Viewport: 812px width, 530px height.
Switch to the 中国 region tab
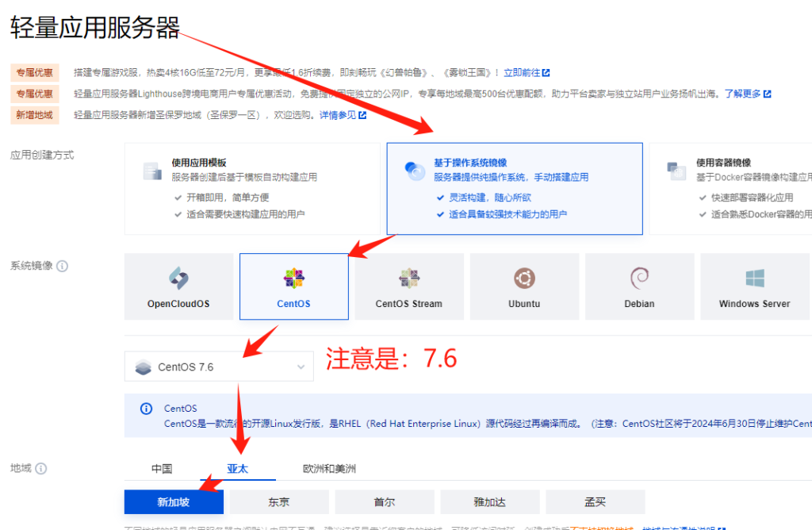162,469
